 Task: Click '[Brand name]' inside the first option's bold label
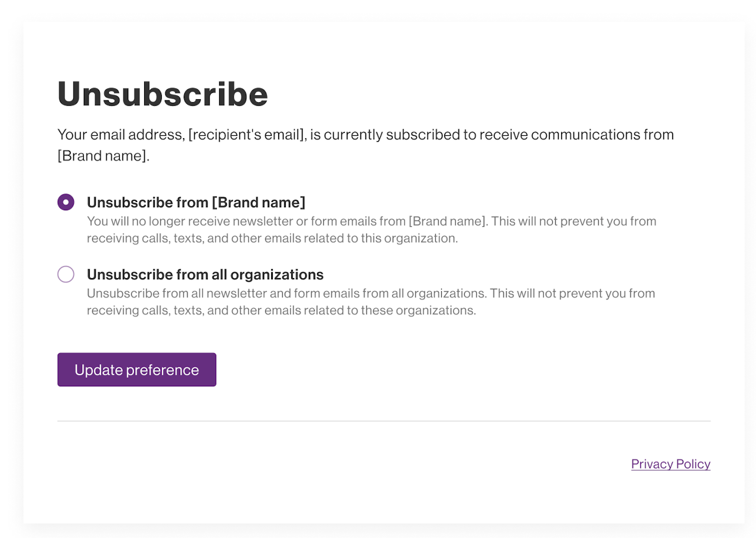pyautogui.click(x=259, y=203)
